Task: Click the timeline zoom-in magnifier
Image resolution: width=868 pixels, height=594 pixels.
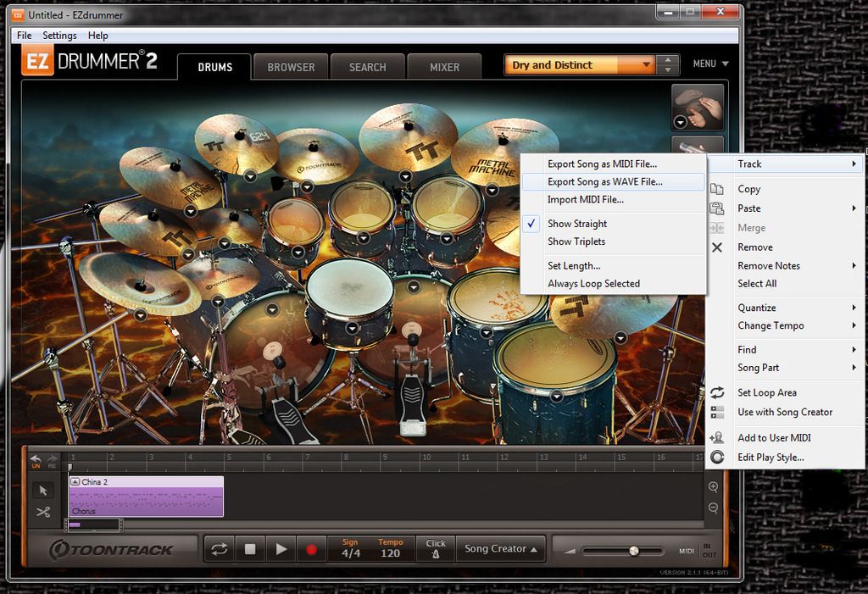Action: pos(713,487)
